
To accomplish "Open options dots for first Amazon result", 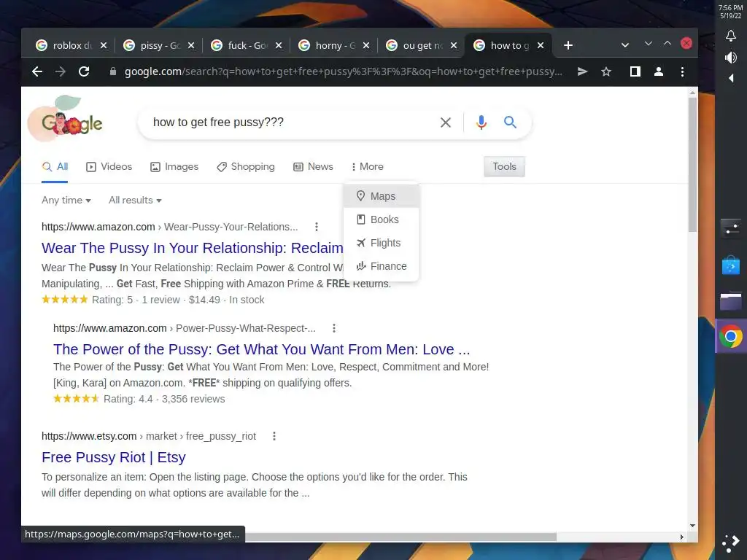I will [x=317, y=227].
